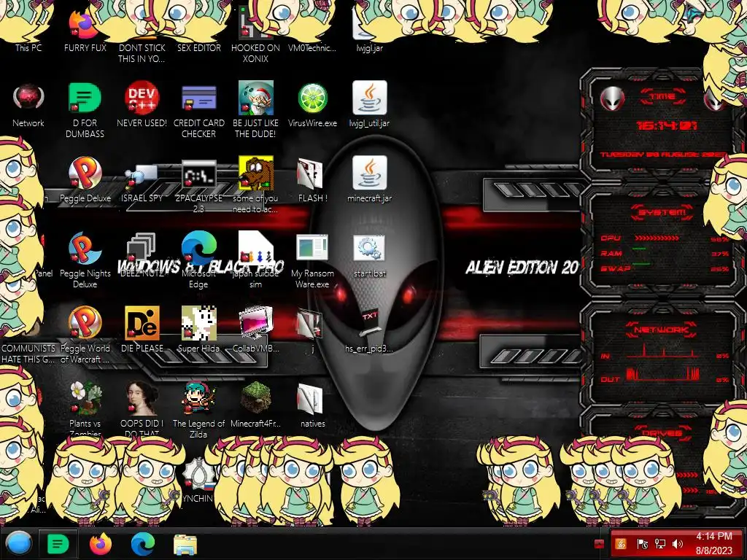The width and height of the screenshot is (747, 560).
Task: Select the VirusWire.exe lime icon
Action: 312,105
